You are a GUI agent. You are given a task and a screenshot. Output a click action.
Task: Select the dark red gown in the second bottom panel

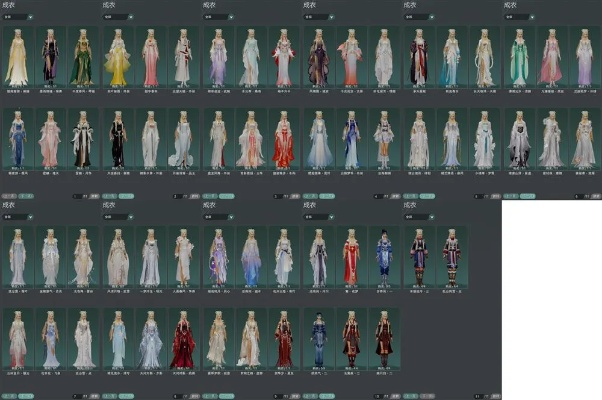pos(181,340)
